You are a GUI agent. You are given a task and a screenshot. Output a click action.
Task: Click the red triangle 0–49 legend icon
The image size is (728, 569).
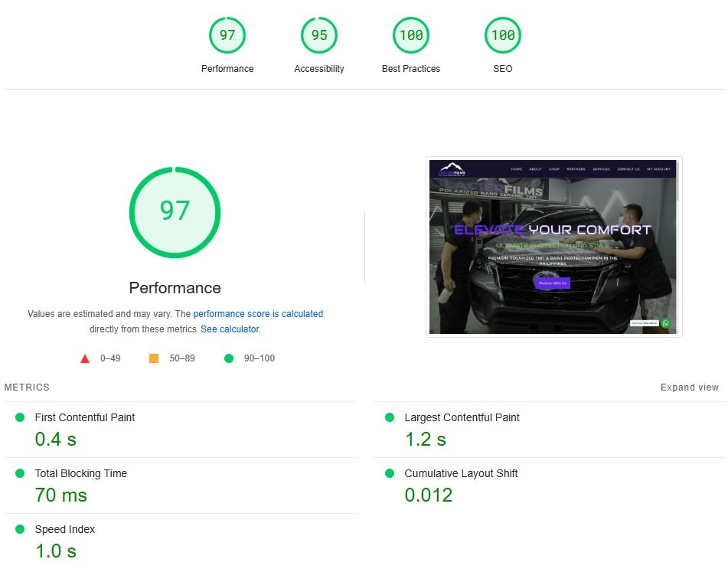[x=85, y=358]
